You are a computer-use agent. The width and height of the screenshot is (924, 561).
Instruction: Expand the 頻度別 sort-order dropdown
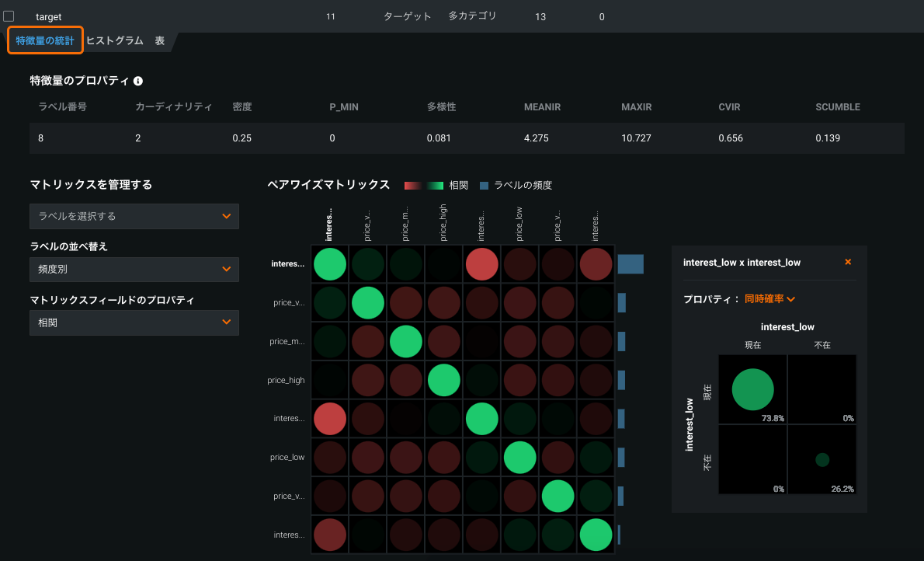(x=134, y=269)
